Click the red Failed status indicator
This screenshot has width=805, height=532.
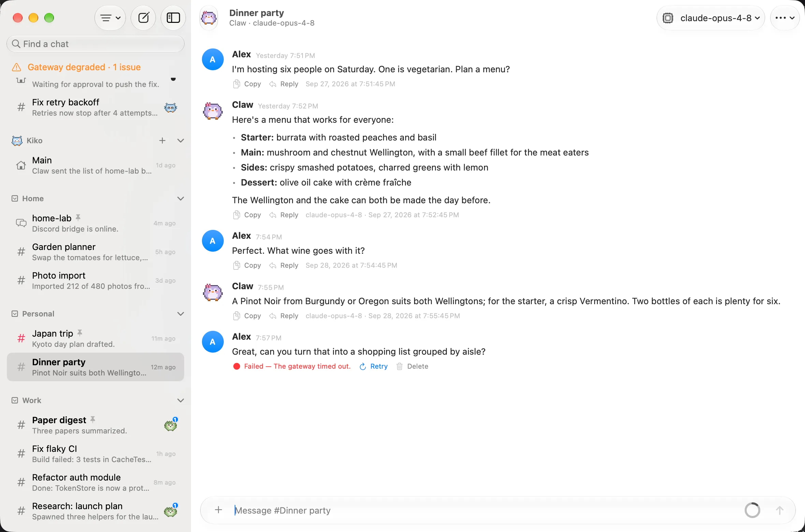(x=237, y=366)
